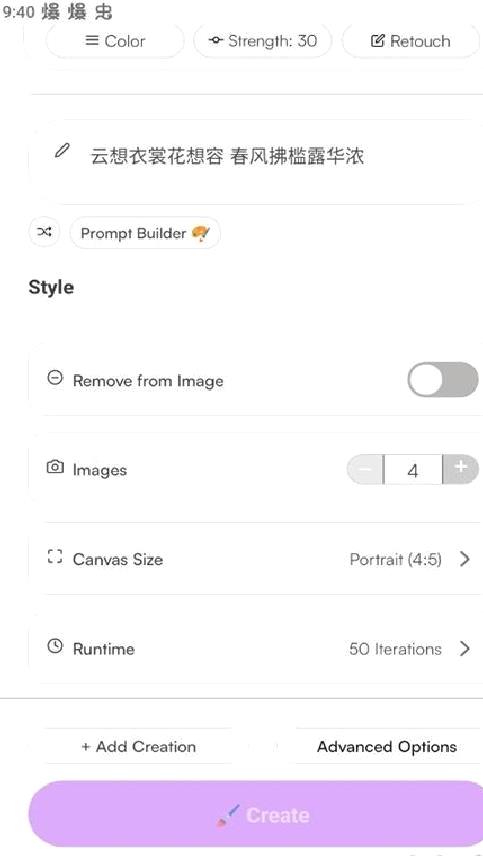Click the minus circle icon by Remove from Image
Screen dimensions: 483x856
point(55,378)
